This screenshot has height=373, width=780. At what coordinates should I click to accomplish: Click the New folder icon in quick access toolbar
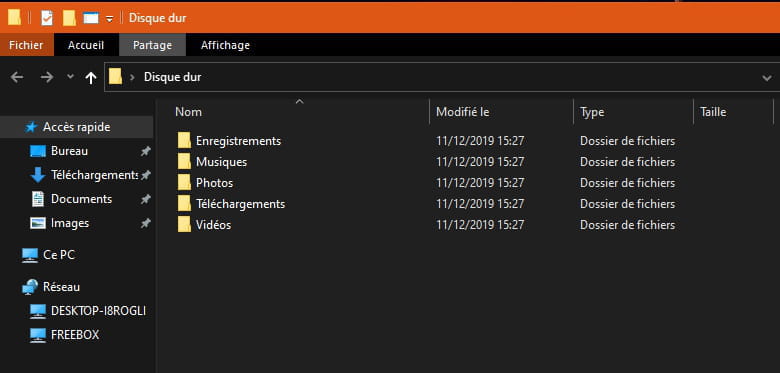click(x=69, y=18)
